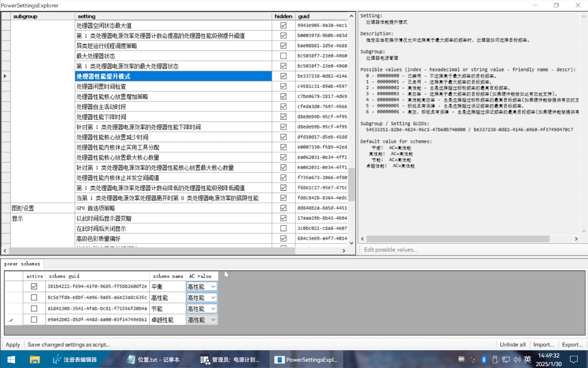Click the VMware tray icon
This screenshot has width=588, height=368.
462,359
